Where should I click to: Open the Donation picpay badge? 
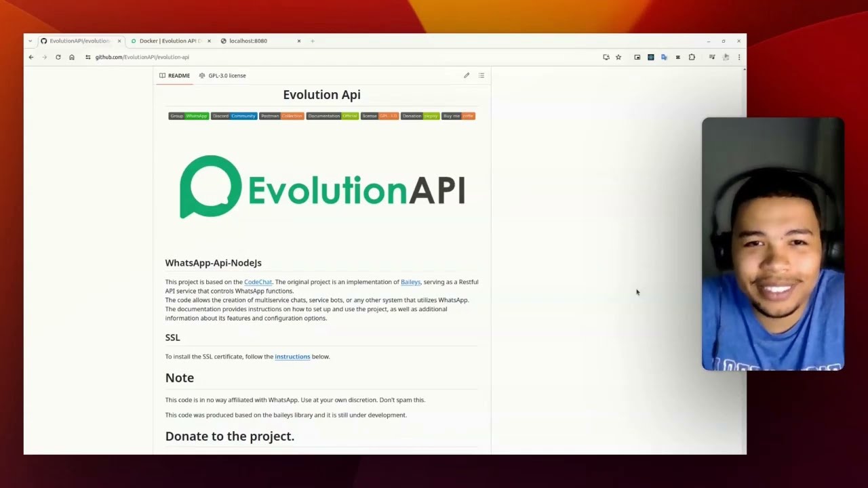[x=420, y=116]
